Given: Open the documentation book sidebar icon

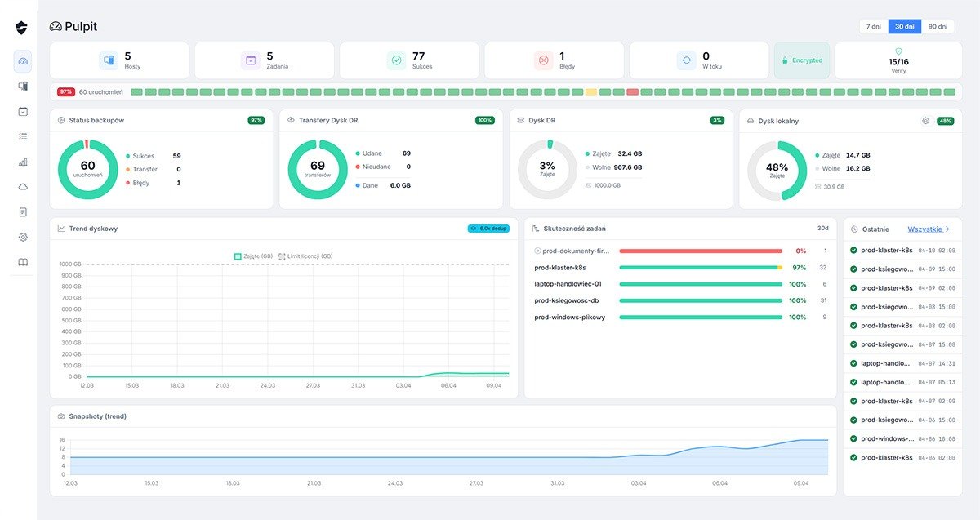Looking at the screenshot, I should point(23,262).
